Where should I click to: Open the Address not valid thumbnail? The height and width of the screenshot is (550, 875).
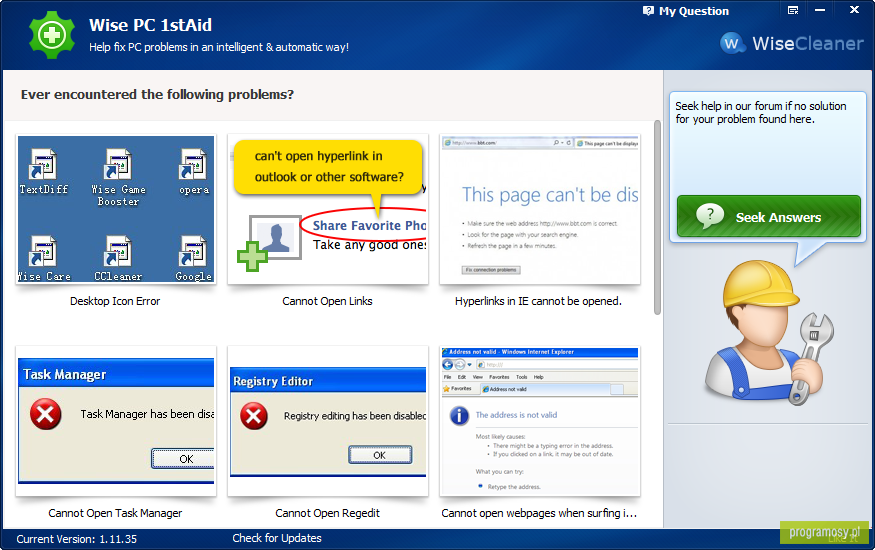(x=540, y=421)
